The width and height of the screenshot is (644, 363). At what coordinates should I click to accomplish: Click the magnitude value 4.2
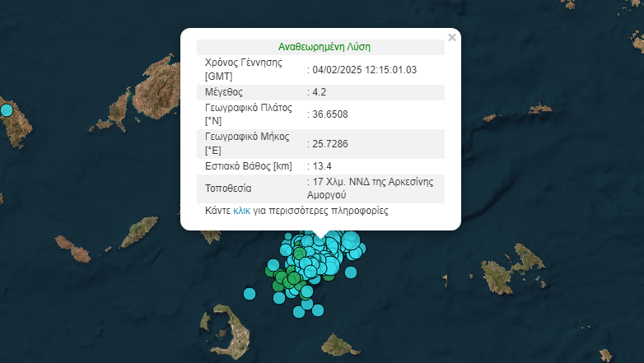[x=320, y=91]
